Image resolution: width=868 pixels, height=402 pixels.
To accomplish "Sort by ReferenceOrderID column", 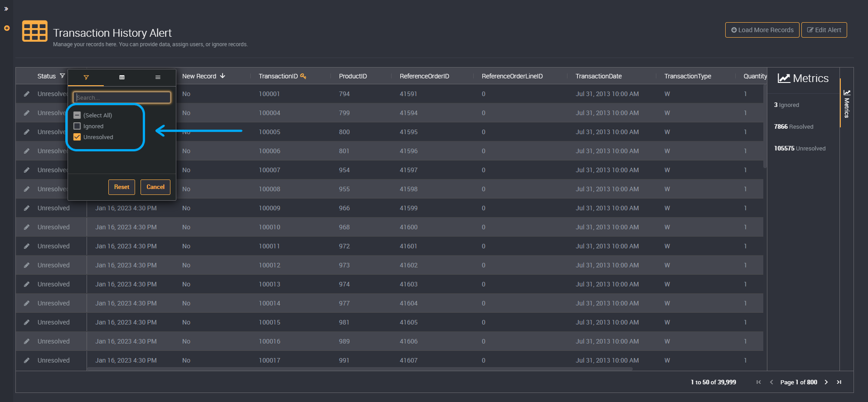I will point(424,76).
